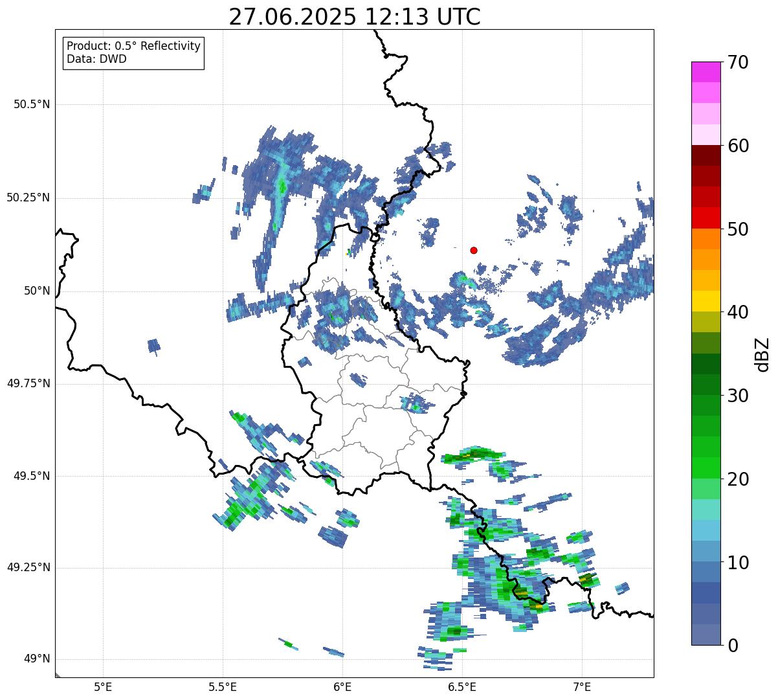Click the 5.5°E longitude label
The image size is (778, 700).
pos(223,686)
